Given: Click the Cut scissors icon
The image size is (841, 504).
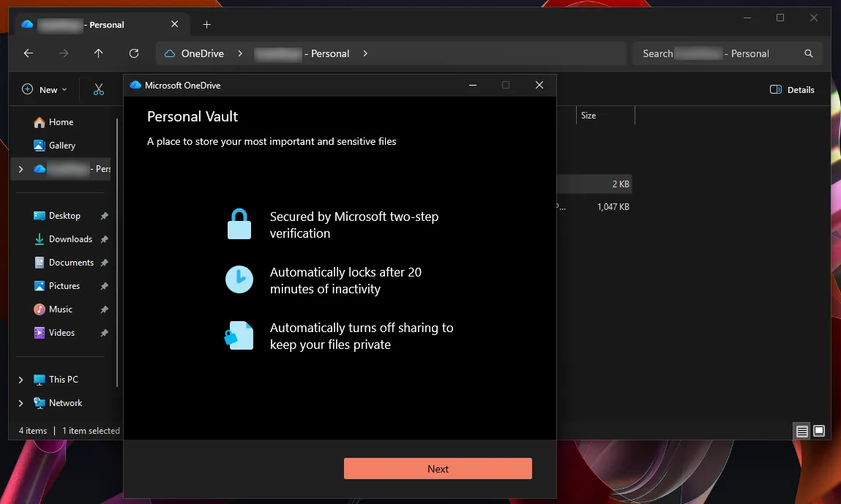Looking at the screenshot, I should pos(99,89).
